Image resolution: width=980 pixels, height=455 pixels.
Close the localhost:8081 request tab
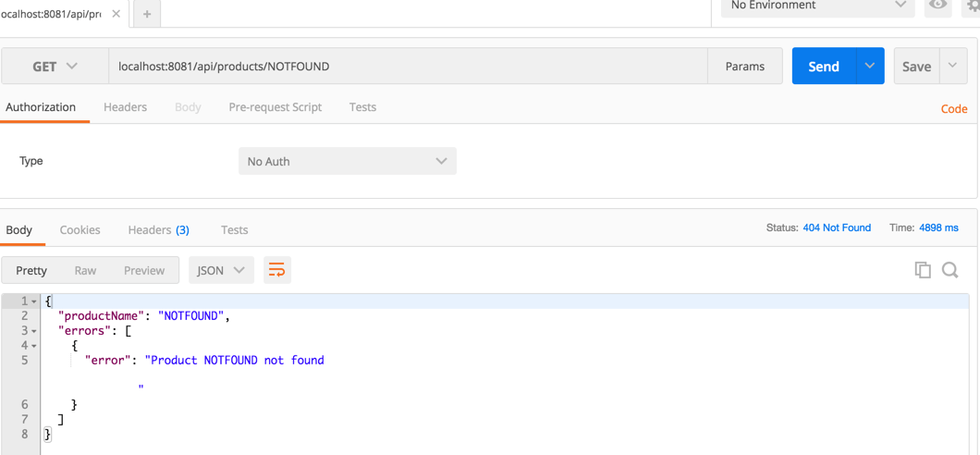tap(116, 14)
